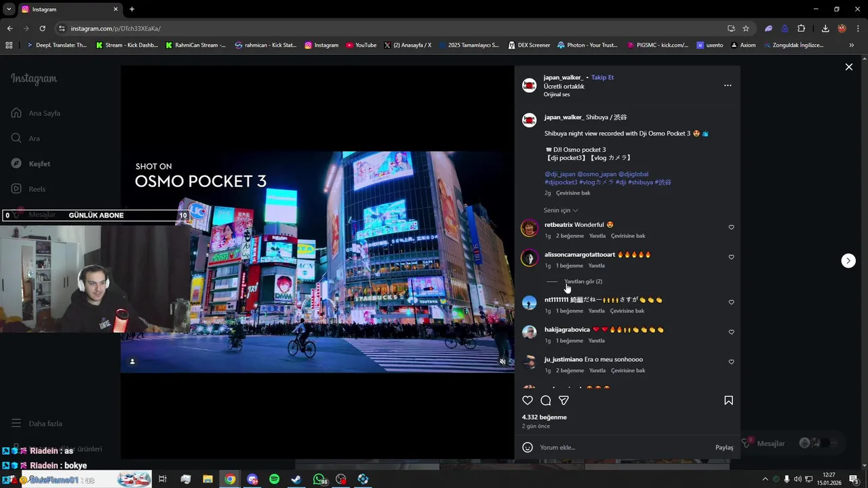Share the post via paper plane icon
868x488 pixels.
coord(564,401)
